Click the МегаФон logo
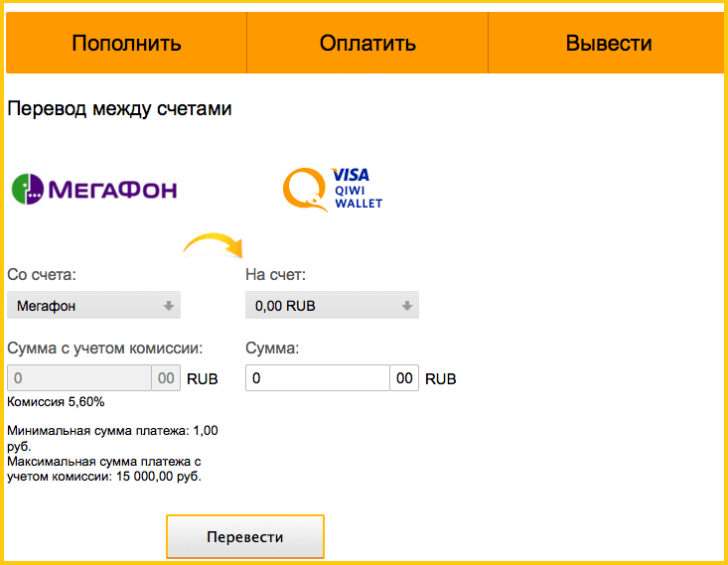Image resolution: width=728 pixels, height=565 pixels. click(x=94, y=189)
